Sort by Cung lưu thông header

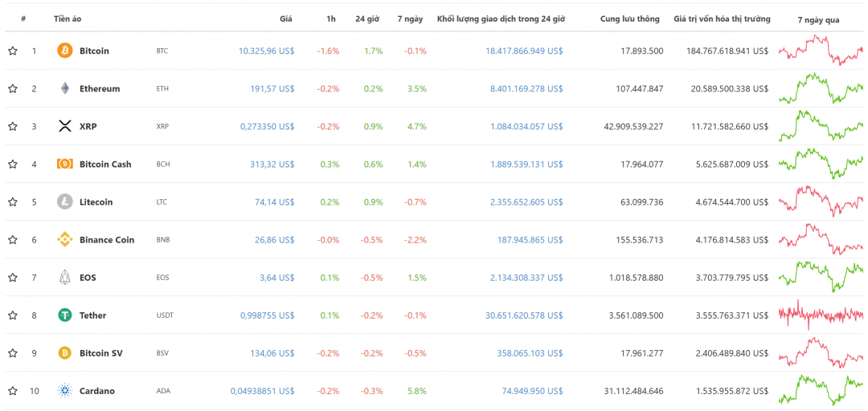coord(630,18)
